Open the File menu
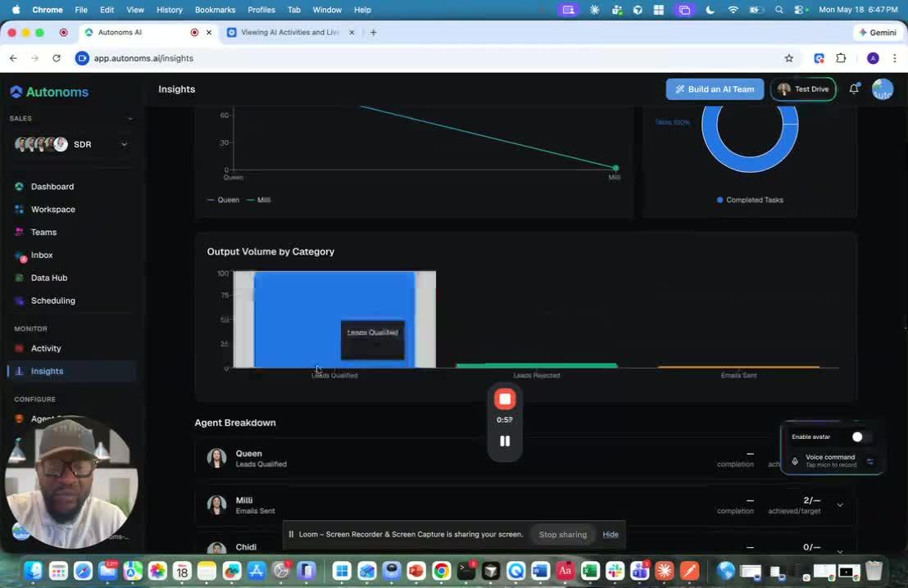This screenshot has width=908, height=588. [x=81, y=10]
